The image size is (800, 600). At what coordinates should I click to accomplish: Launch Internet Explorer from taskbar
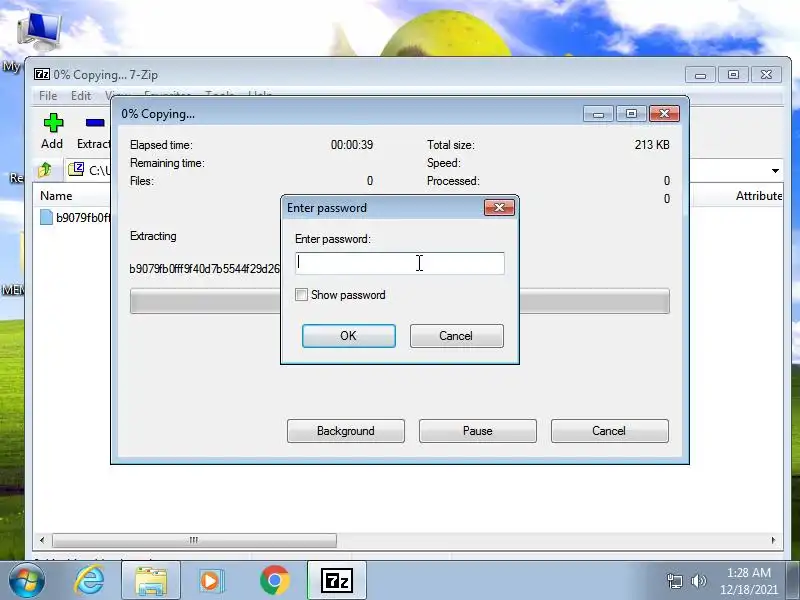point(90,580)
